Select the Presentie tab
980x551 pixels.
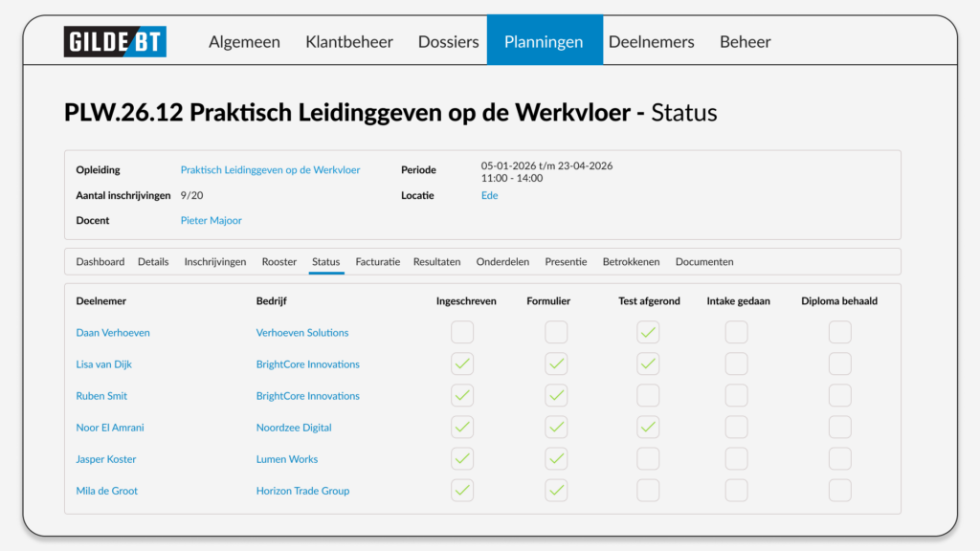point(566,261)
